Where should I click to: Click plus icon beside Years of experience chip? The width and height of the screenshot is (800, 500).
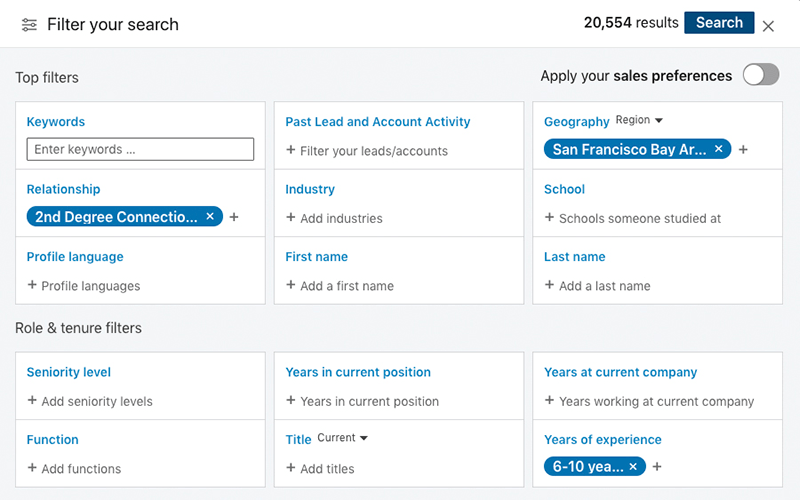(x=657, y=467)
